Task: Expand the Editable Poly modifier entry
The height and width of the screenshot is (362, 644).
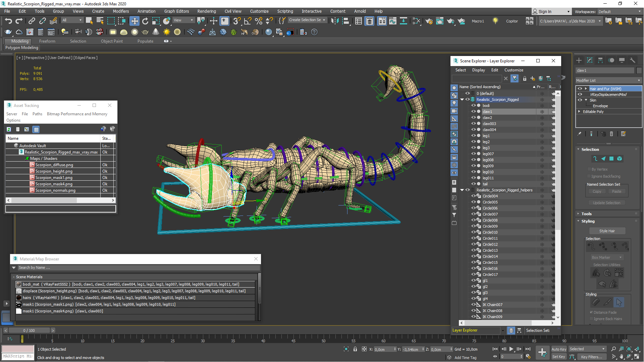Action: click(579, 111)
